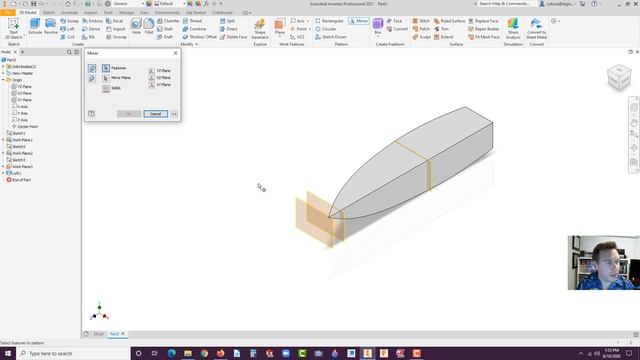Select the Stitch surface tool
This screenshot has width=640, height=360.
pyautogui.click(x=421, y=21)
